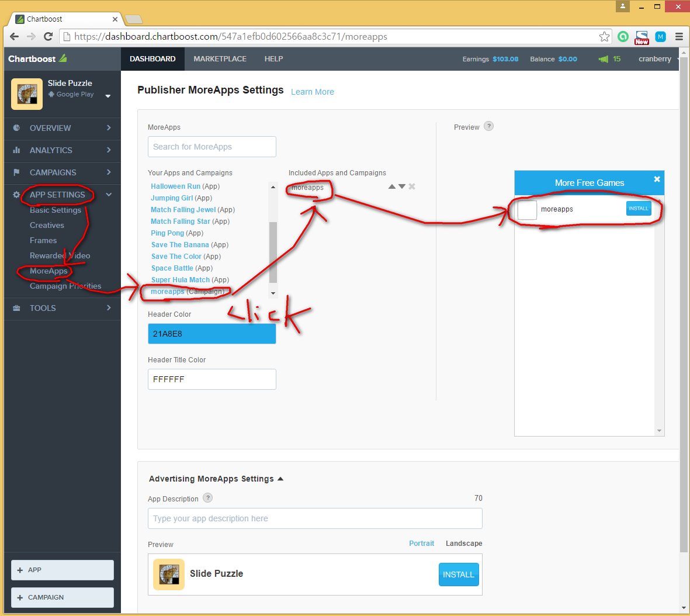
Task: Click INSTALL in More Free Games preview
Action: pyautogui.click(x=639, y=209)
